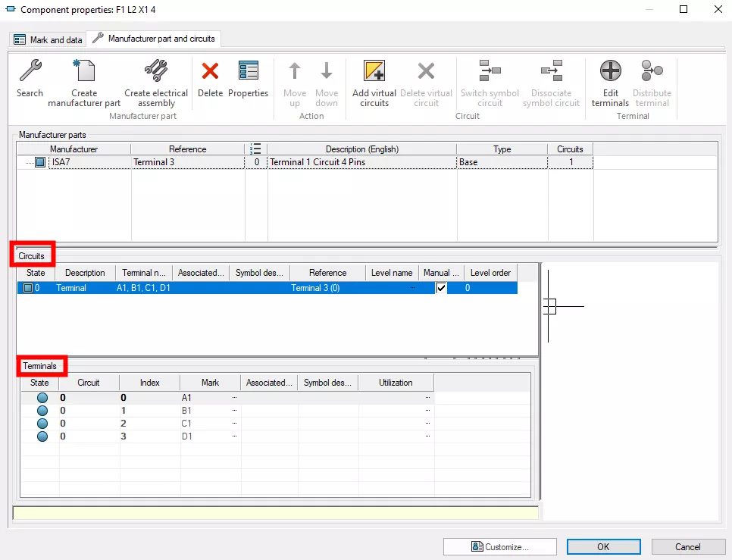The image size is (732, 560).
Task: Click the Search wrench icon
Action: coord(30,72)
